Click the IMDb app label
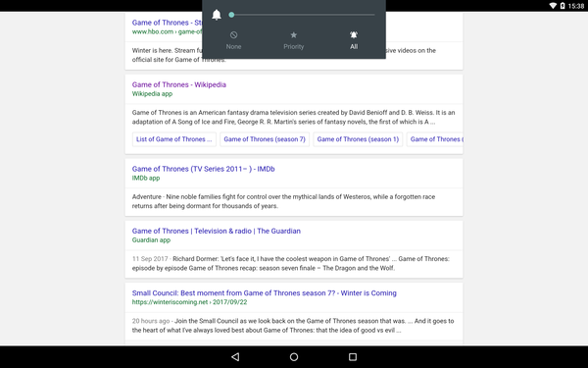The height and width of the screenshot is (368, 588). coord(146,178)
